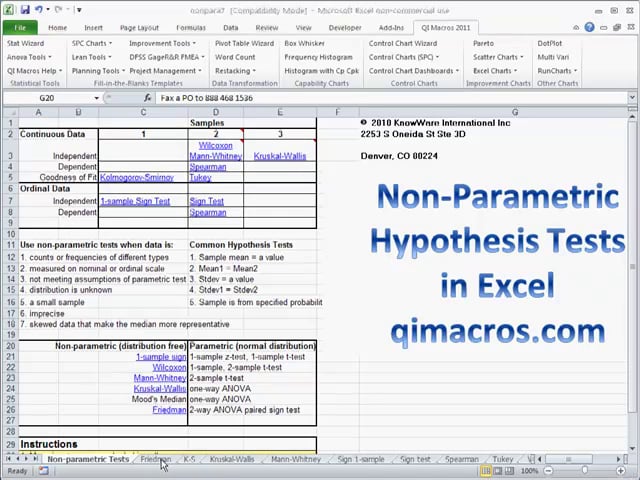
Task: Click the zoom in plus button
Action: 620,471
